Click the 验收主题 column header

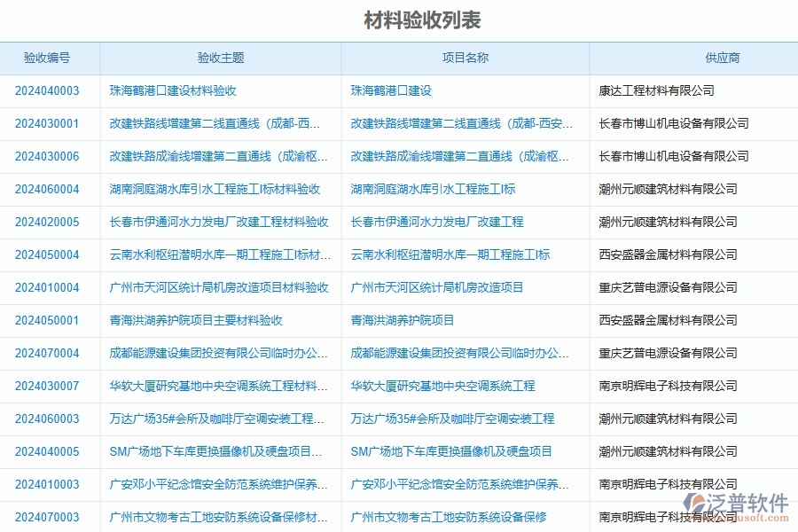tap(219, 58)
